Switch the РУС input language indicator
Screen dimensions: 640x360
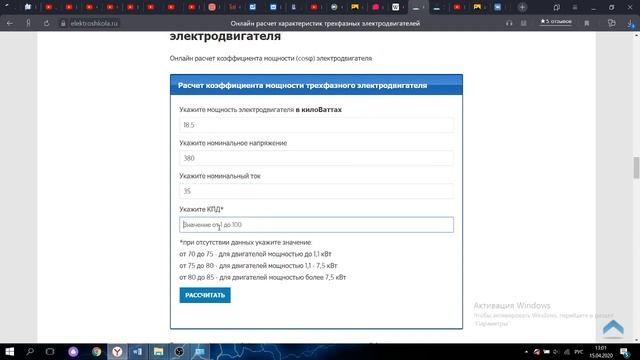tap(579, 352)
